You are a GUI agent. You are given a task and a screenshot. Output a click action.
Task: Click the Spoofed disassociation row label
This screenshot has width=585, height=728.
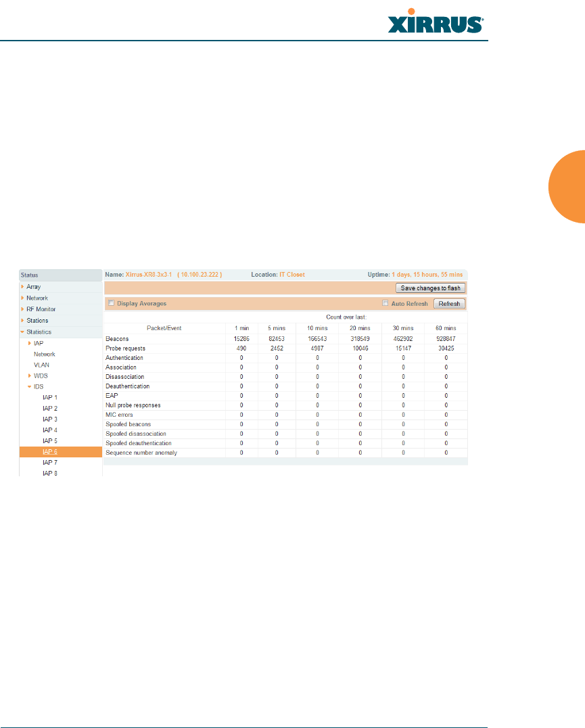136,434
